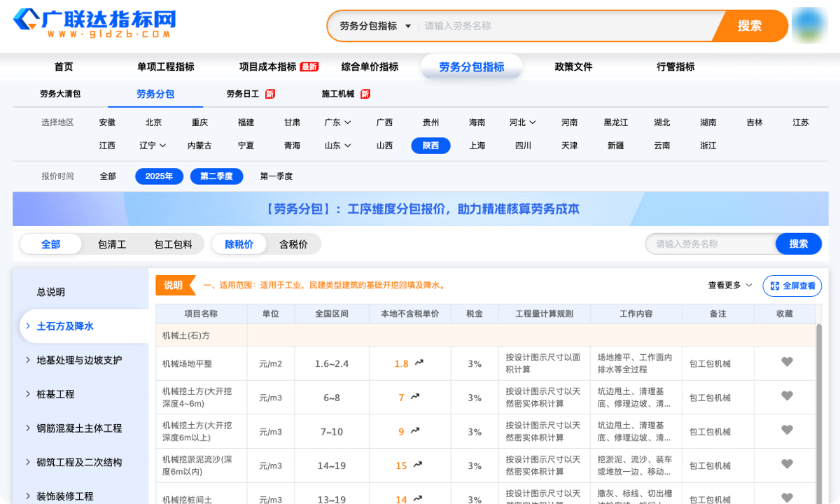This screenshot has width=840, height=504.
Task: Select 第一季度 as quote period
Action: coord(276,176)
